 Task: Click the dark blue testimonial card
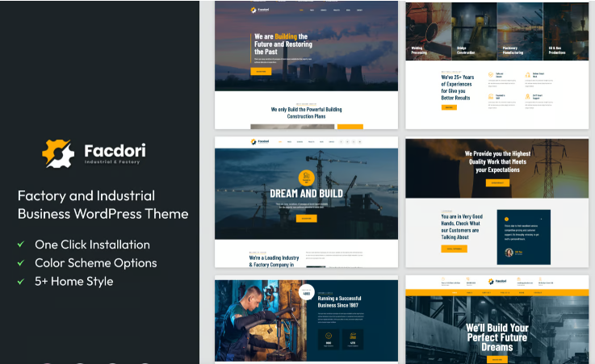click(524, 237)
